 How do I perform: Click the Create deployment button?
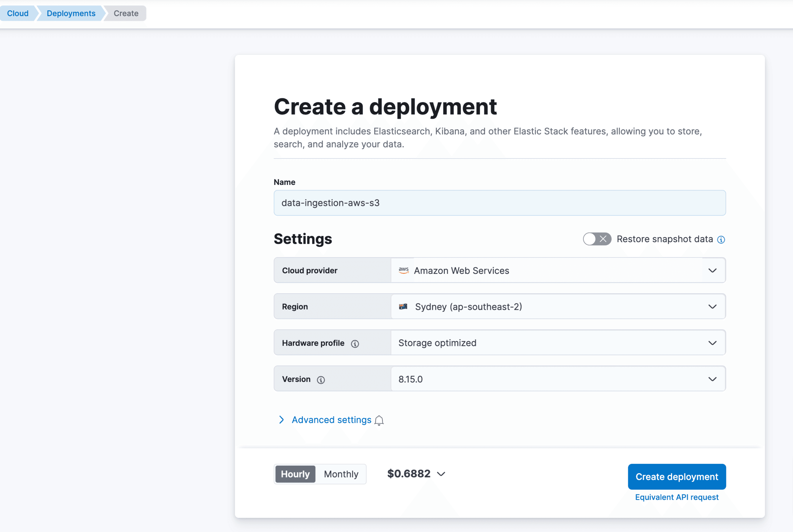tap(677, 477)
